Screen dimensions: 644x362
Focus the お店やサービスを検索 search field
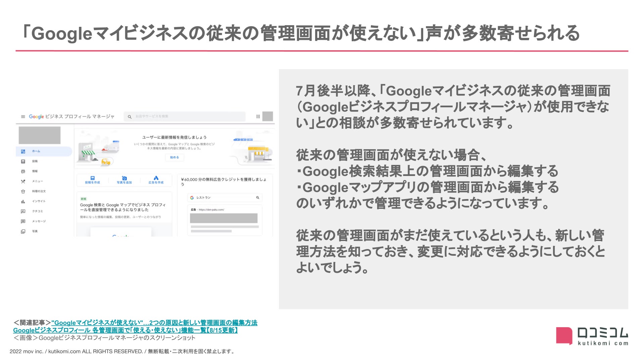point(185,116)
